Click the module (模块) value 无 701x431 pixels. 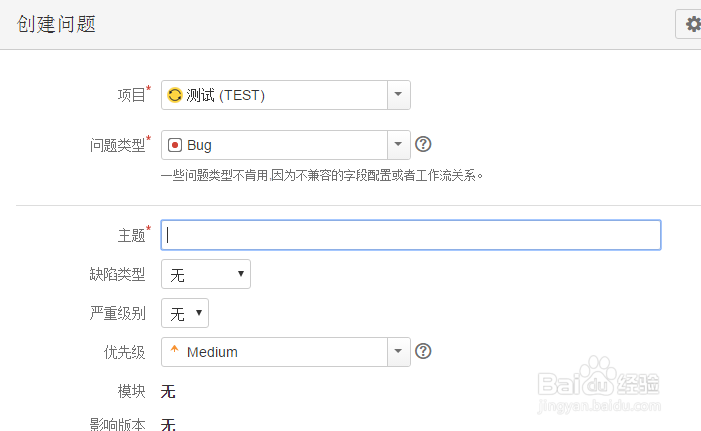168,392
